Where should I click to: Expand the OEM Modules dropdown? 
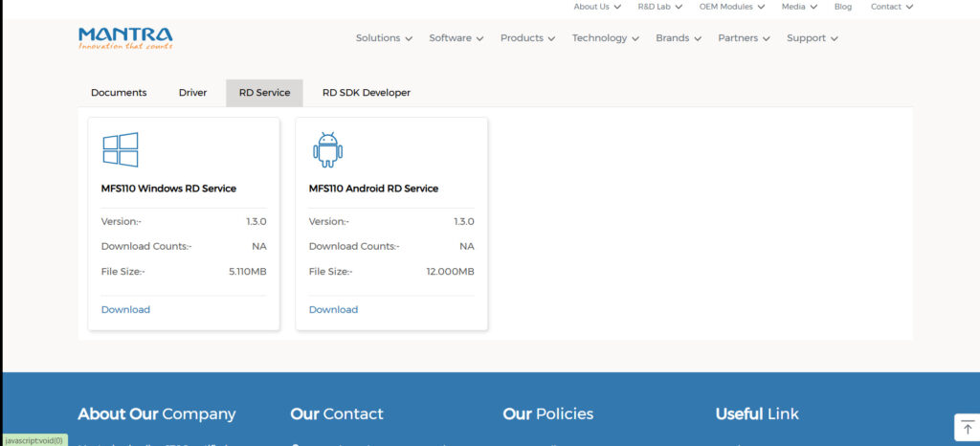click(732, 7)
